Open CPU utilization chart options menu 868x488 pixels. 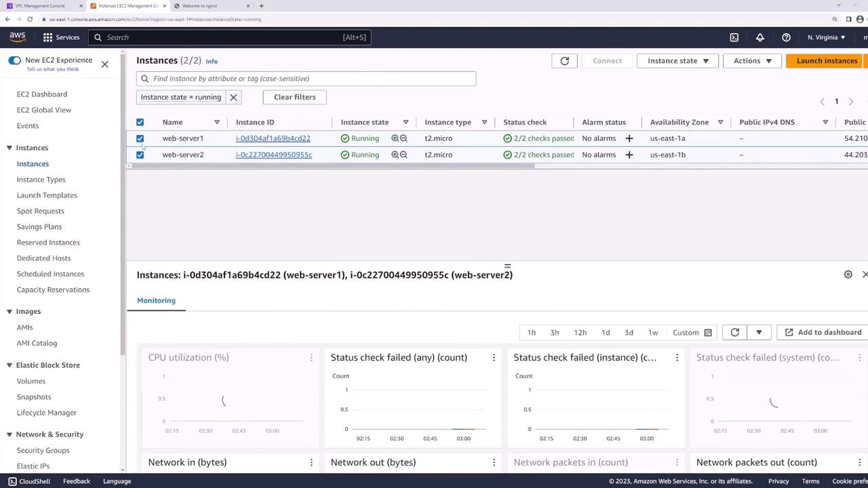coord(311,357)
